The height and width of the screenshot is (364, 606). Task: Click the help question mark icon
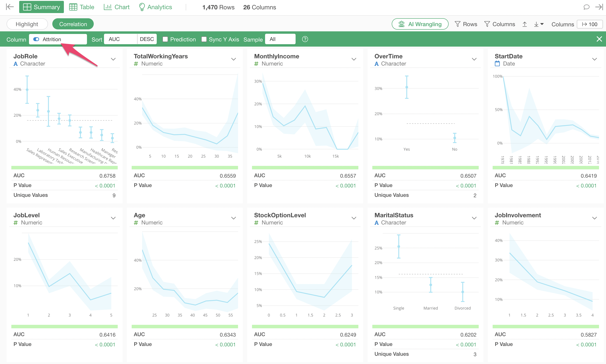click(x=305, y=39)
